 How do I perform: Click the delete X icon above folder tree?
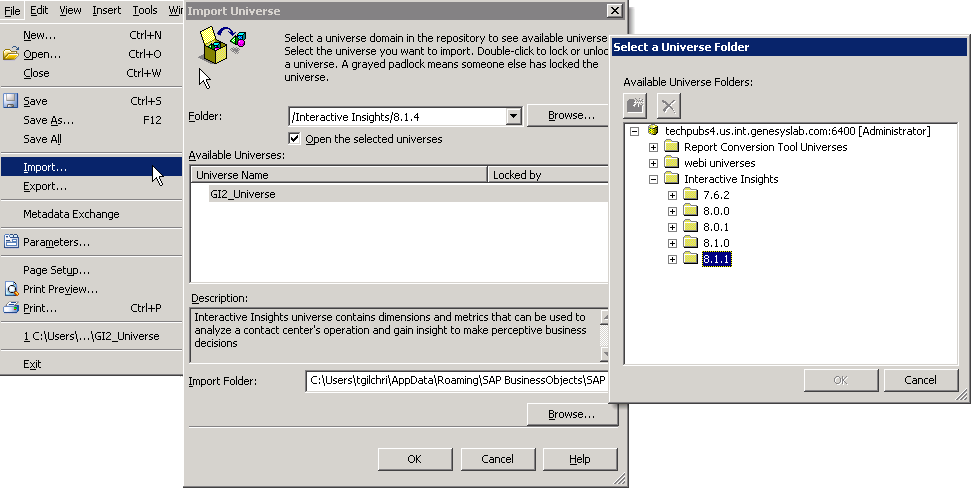click(x=668, y=105)
